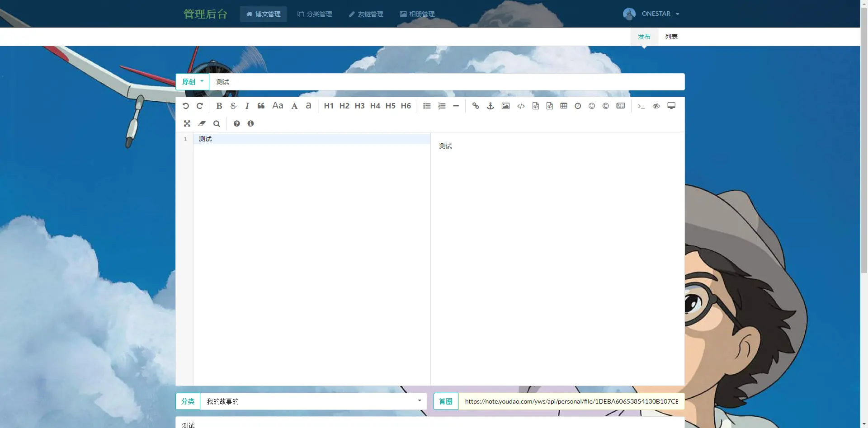Image resolution: width=868 pixels, height=428 pixels.
Task: Toggle the live preview pane (eye-slash icon)
Action: click(x=656, y=106)
